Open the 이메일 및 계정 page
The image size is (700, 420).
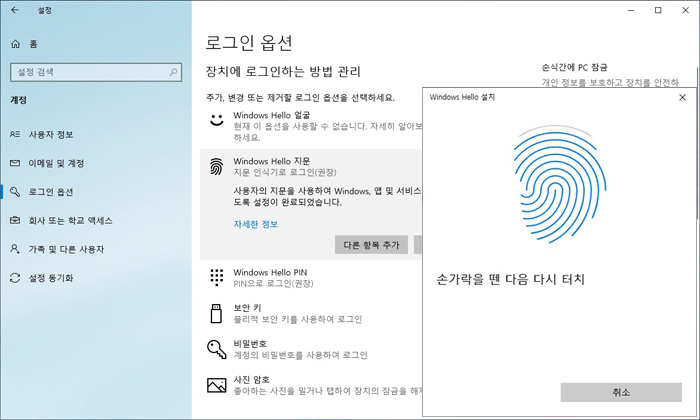(x=96, y=163)
